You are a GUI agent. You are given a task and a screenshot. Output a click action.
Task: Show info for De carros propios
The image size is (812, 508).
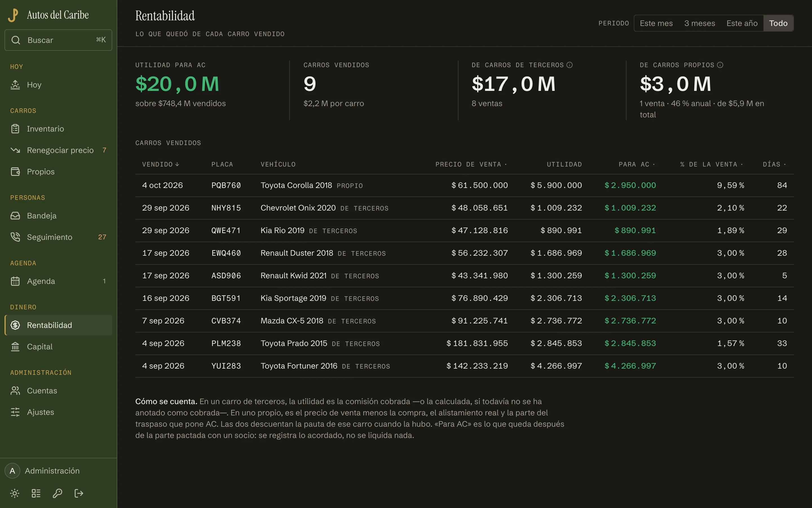point(720,65)
